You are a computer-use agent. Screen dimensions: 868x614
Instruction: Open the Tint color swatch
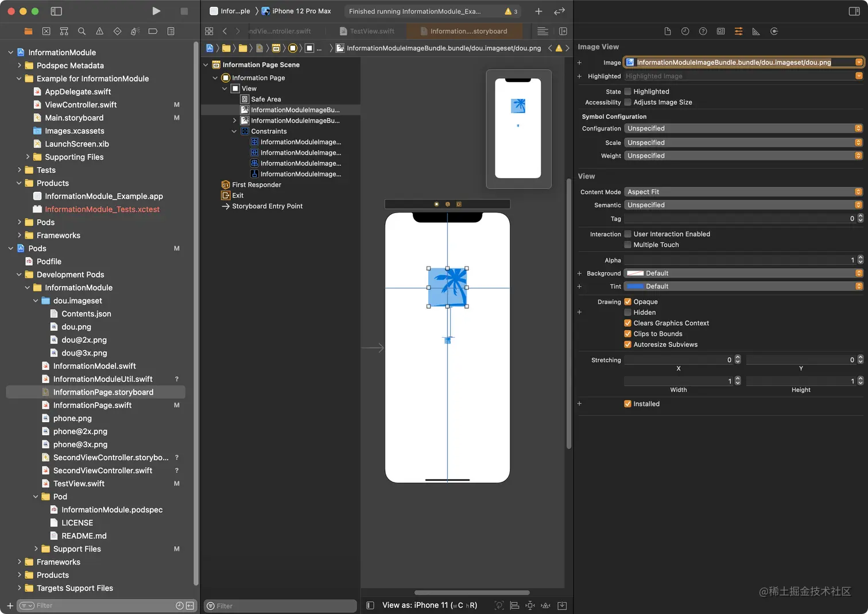635,286
